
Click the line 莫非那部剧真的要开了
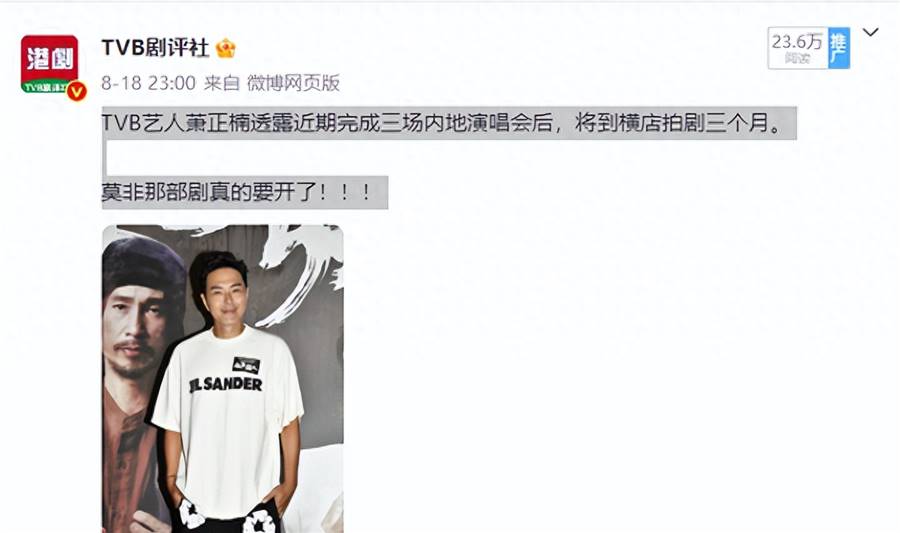click(x=237, y=192)
